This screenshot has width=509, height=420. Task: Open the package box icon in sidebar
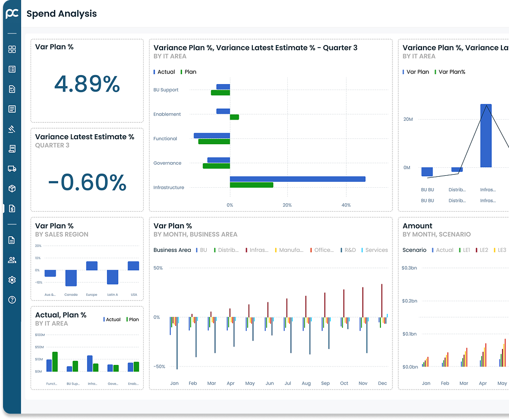[12, 188]
